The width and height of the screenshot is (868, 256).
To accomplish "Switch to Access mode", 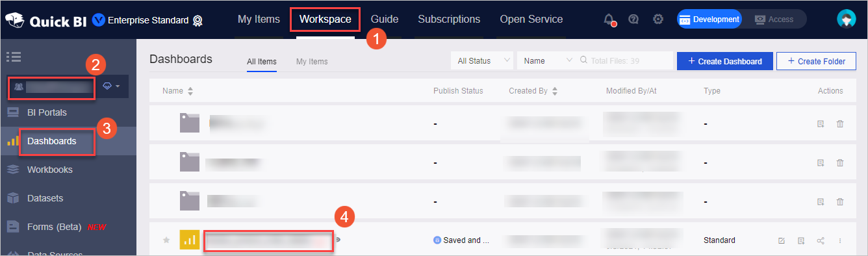I will [774, 19].
